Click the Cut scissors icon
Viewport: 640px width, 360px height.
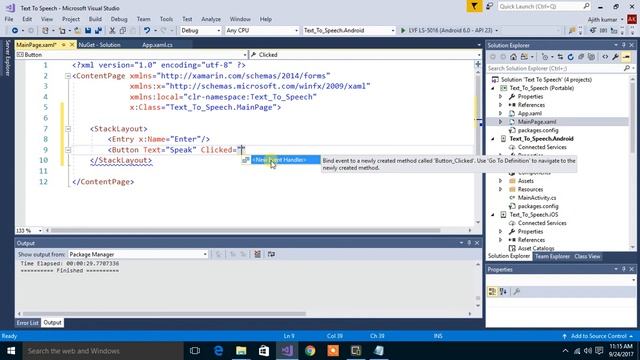[x=112, y=31]
